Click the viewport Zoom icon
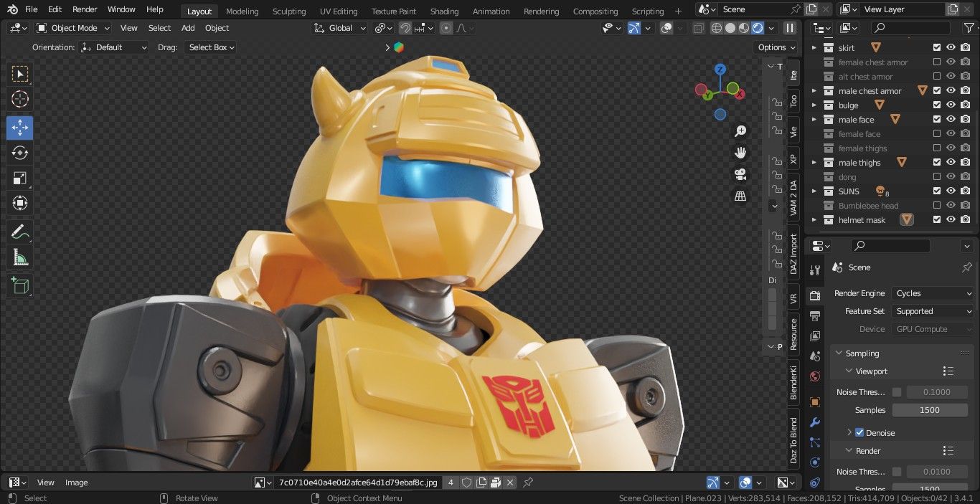The height and width of the screenshot is (504, 980). [x=740, y=131]
